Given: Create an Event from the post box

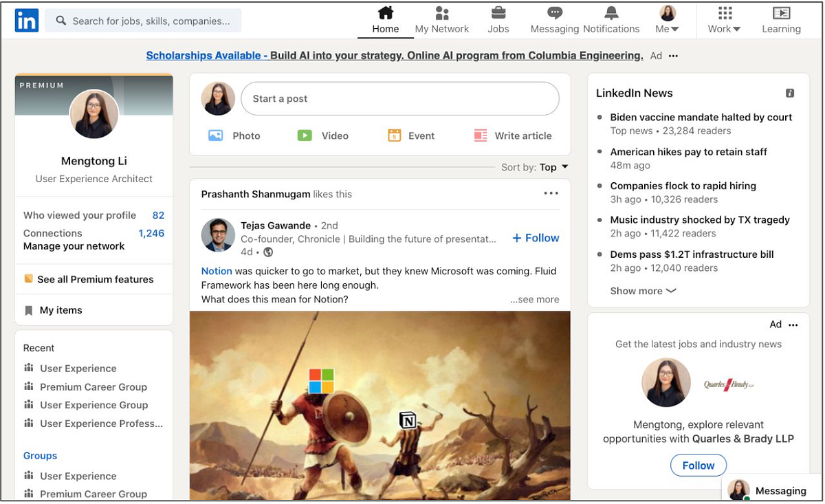Looking at the screenshot, I should (410, 135).
